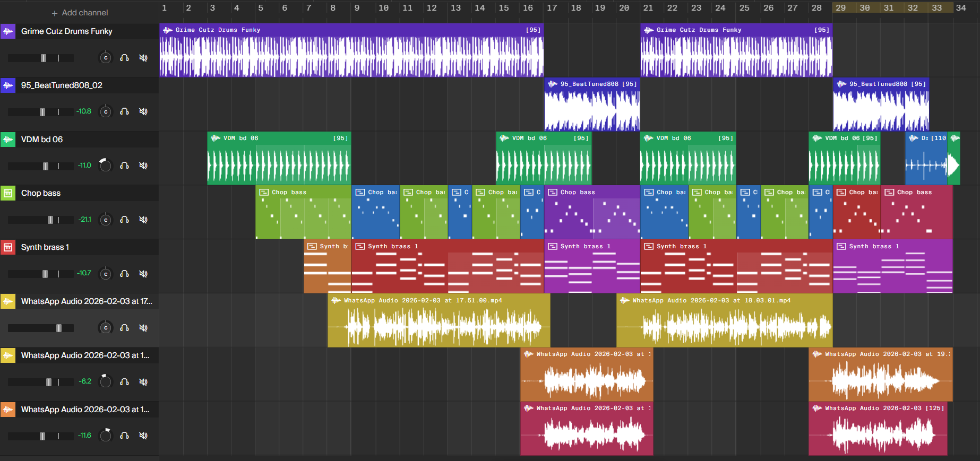Click the orange WhatsApp Audio track icon
The height and width of the screenshot is (461, 980).
[x=8, y=410]
